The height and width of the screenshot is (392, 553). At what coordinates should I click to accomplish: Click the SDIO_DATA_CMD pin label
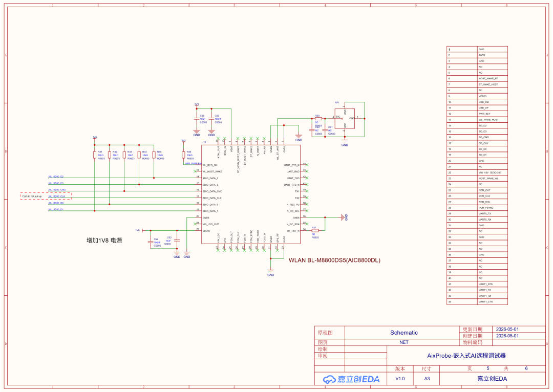[212, 191]
